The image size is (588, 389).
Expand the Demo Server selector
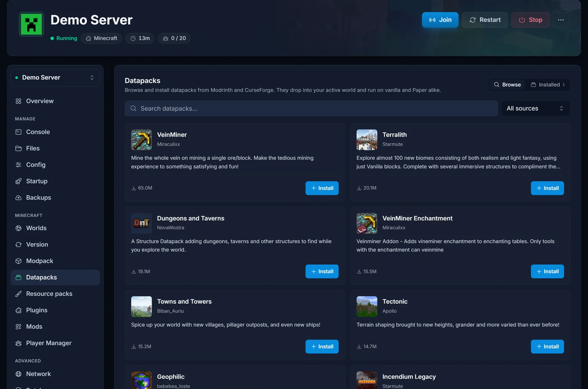coord(55,78)
